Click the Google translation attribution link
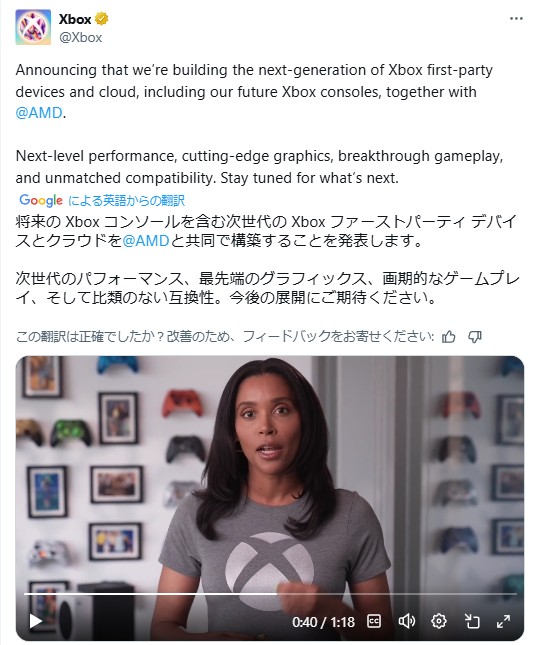The width and height of the screenshot is (537, 645). (x=102, y=200)
